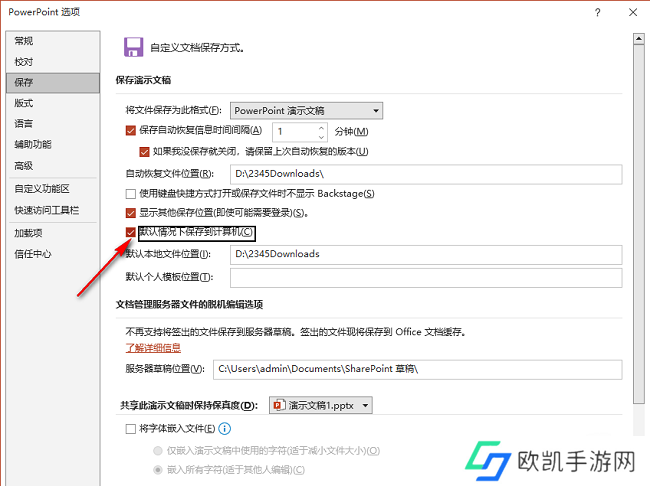
Task: Click the 默认个人模板位置 empty field
Action: [x=426, y=278]
